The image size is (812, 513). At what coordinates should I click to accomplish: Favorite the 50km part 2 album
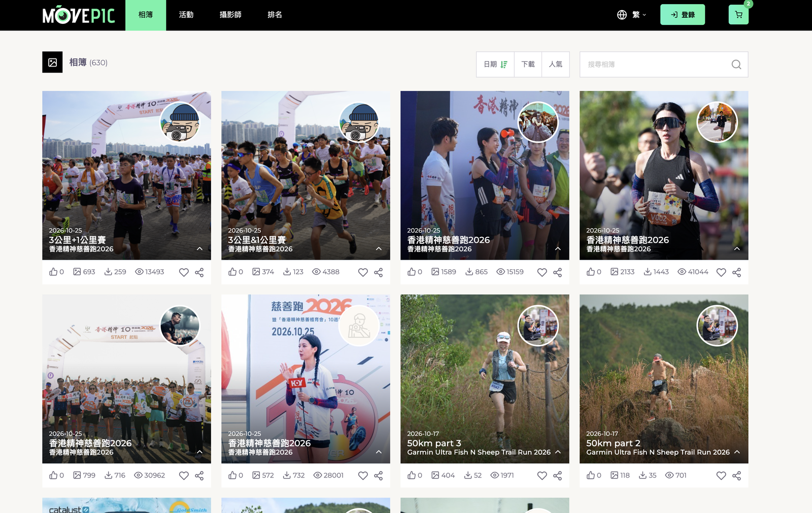coord(721,475)
